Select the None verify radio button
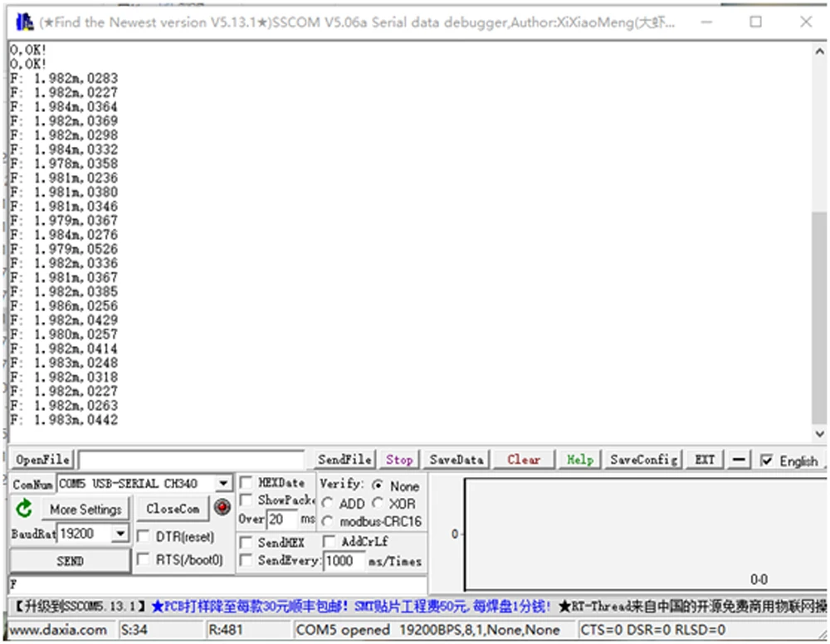Screen dimensions: 830x644 [x=378, y=485]
